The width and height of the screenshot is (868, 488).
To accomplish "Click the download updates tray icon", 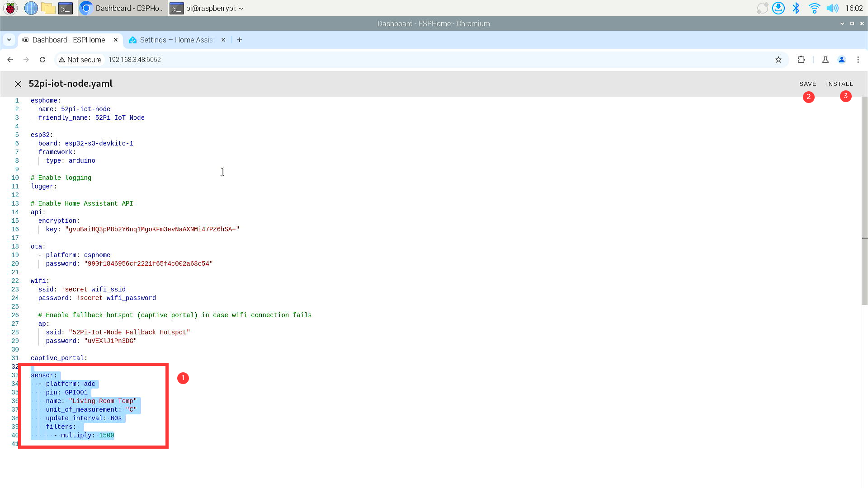I will pos(778,8).
